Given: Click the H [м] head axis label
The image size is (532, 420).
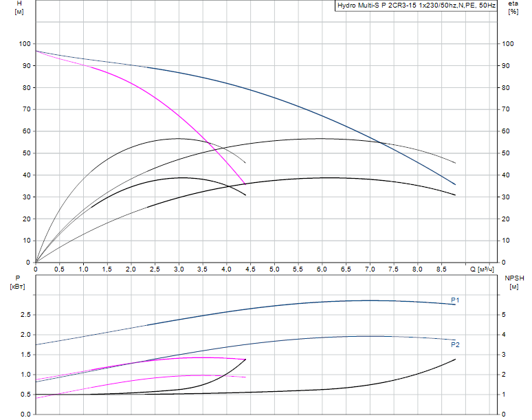Looking at the screenshot, I should click(x=19, y=8).
